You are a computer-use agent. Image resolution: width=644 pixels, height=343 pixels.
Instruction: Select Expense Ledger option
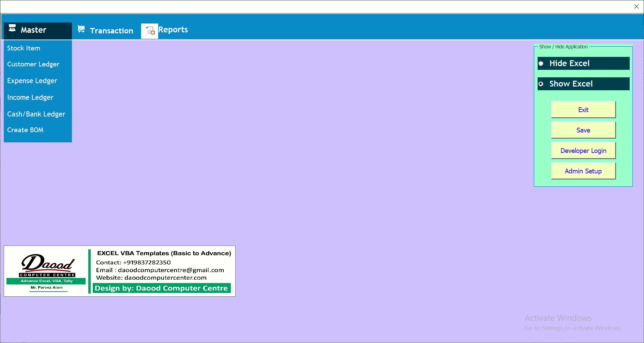32,81
